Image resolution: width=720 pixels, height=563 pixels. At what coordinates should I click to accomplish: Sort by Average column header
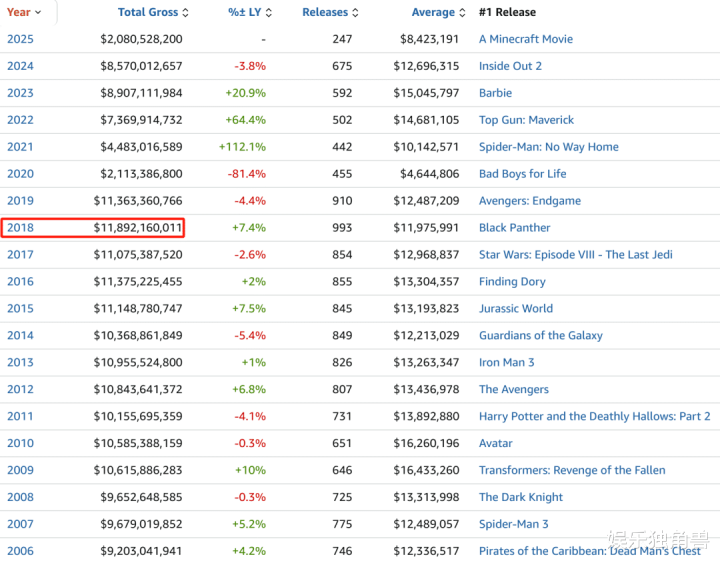coord(438,12)
